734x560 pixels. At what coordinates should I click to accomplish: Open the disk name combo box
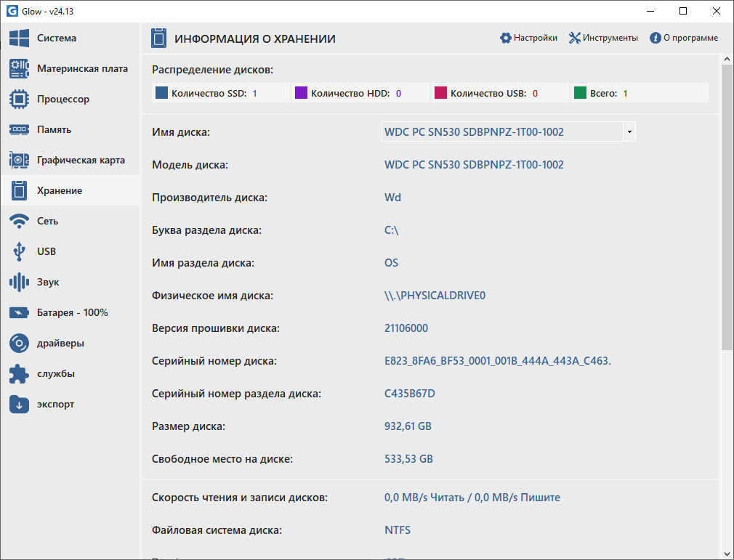point(501,132)
